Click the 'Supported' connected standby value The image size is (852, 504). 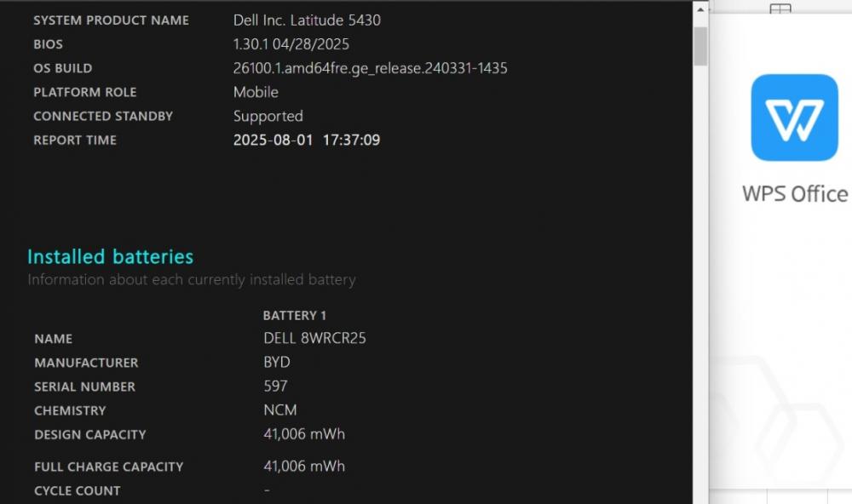pos(268,117)
